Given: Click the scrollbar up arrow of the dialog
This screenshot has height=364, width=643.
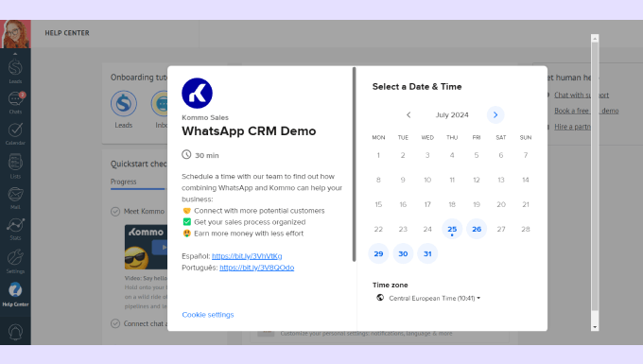Looking at the screenshot, I should 595,39.
